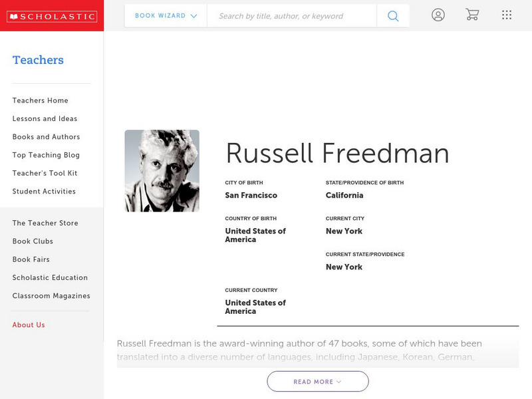Go to Teachers Home
The height and width of the screenshot is (399, 532).
[x=41, y=100]
